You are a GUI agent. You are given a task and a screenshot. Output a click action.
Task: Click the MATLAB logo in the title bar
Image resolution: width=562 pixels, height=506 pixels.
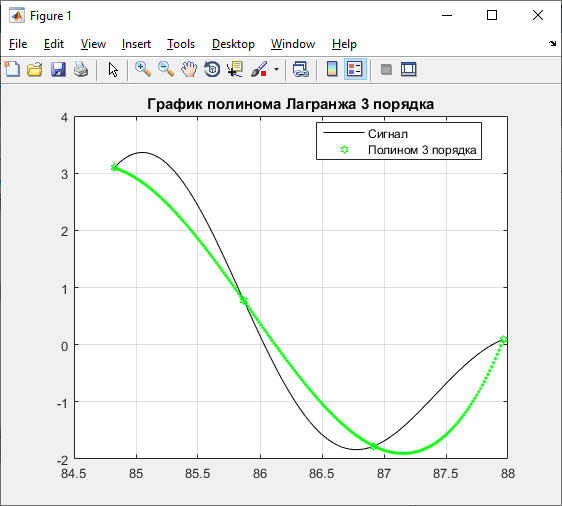17,15
